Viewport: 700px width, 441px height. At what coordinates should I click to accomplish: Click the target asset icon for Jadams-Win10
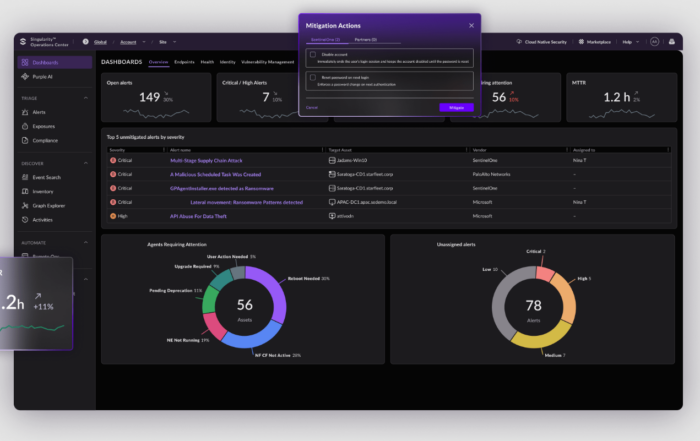point(332,160)
